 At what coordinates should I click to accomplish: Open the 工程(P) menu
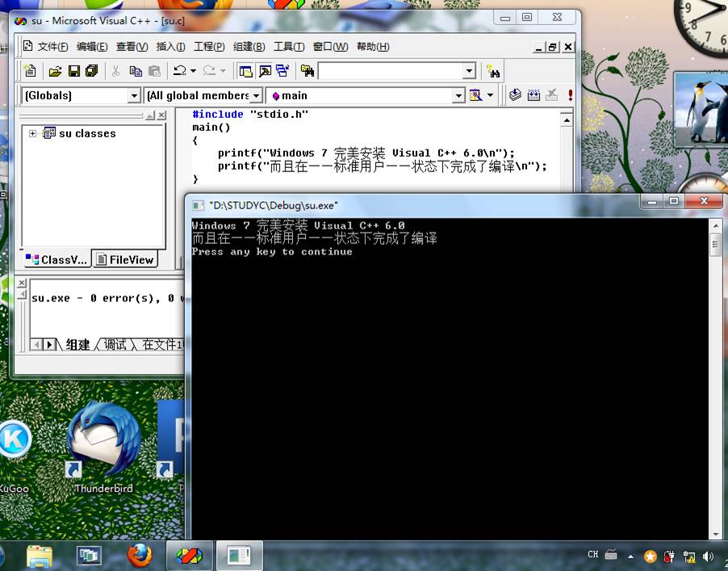coord(209,47)
